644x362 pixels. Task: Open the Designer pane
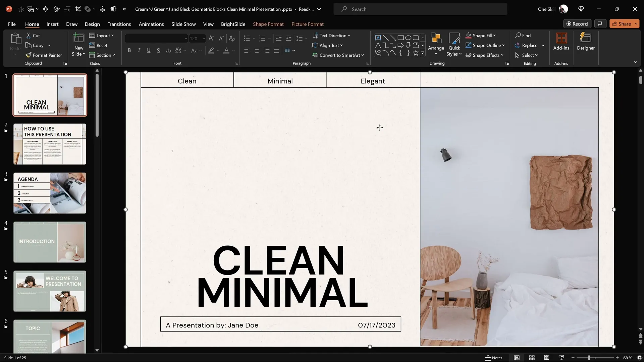586,42
